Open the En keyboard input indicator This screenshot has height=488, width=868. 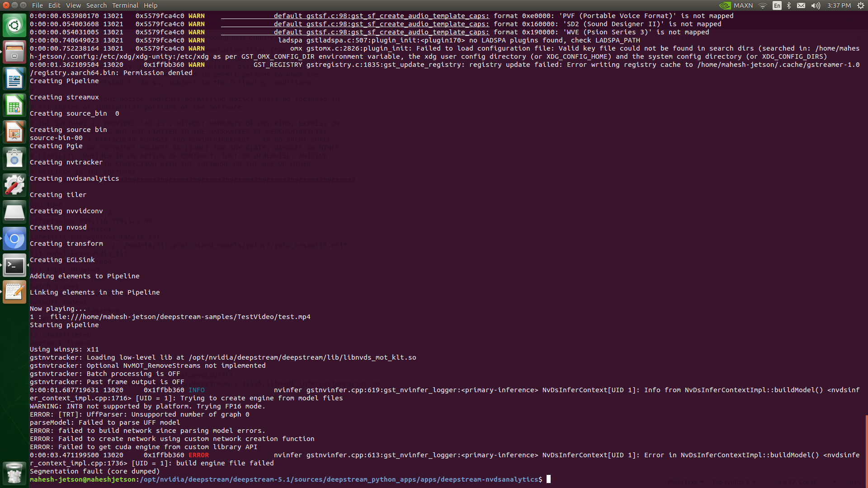pos(777,5)
